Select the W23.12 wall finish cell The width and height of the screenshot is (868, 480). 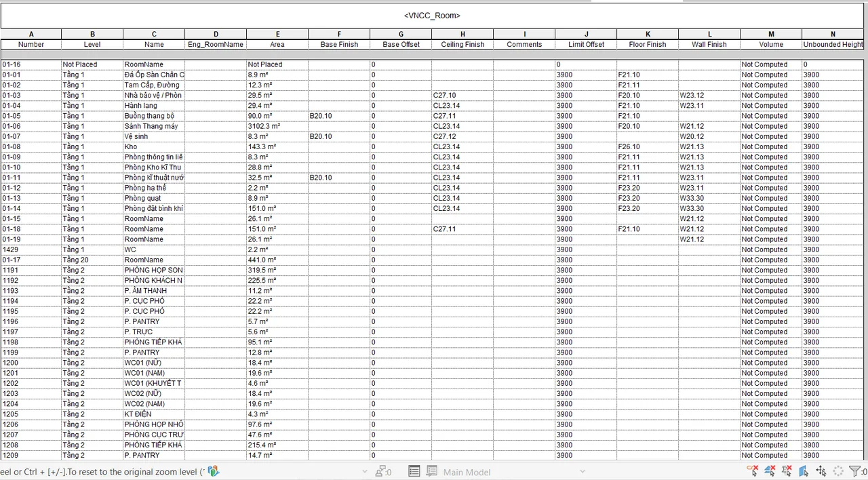(709, 96)
